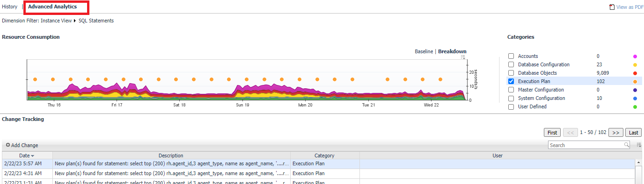Switch to the History tab
Screen dimensions: 644x184
[x=9, y=7]
